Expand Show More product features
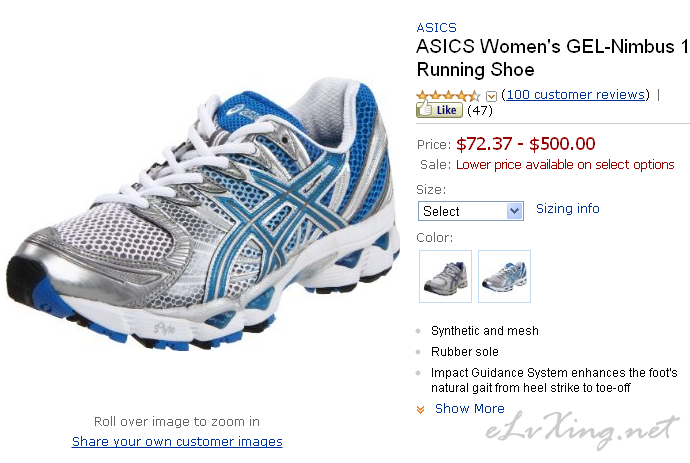 tap(470, 408)
